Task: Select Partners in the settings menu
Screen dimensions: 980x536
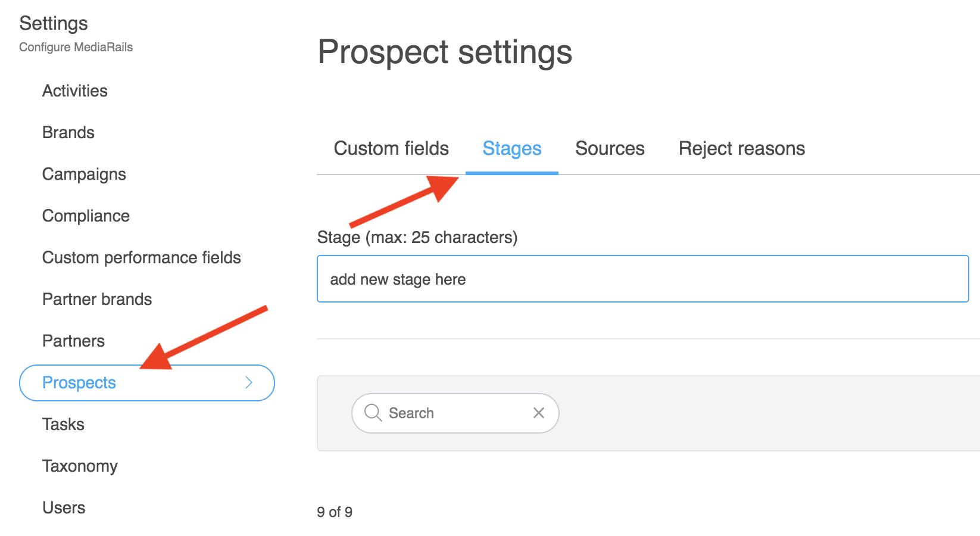Action: pos(73,341)
